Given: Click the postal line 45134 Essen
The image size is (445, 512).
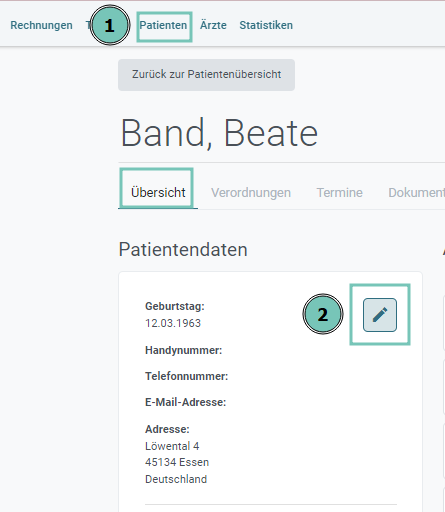Looking at the screenshot, I should (177, 462).
